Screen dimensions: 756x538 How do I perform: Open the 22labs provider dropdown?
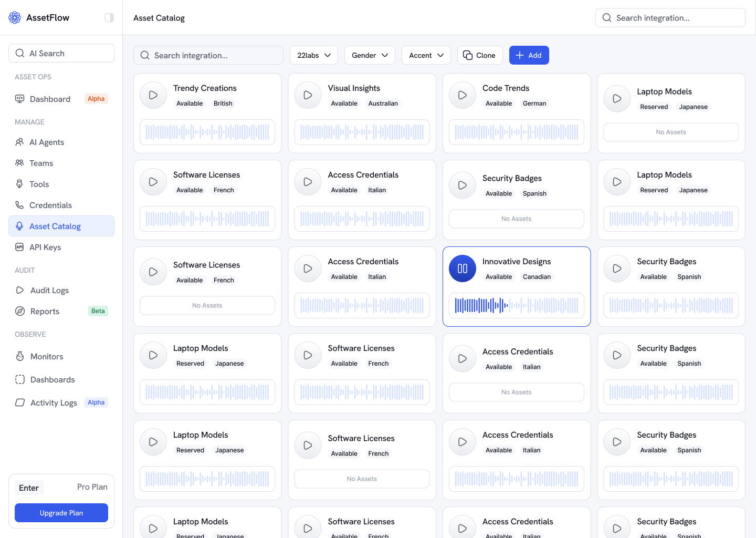(314, 55)
